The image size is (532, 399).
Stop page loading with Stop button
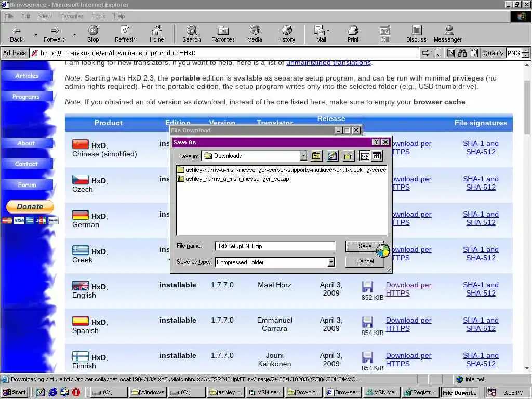click(93, 34)
